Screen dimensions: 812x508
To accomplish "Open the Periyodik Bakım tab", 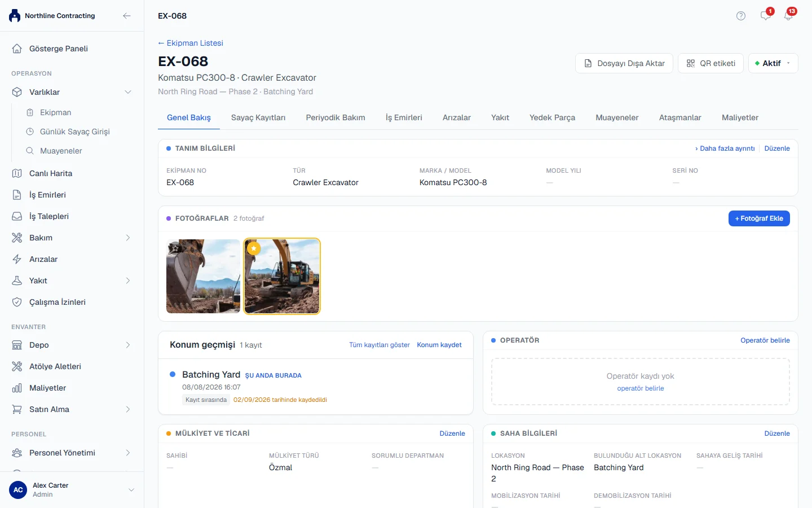I will point(336,117).
